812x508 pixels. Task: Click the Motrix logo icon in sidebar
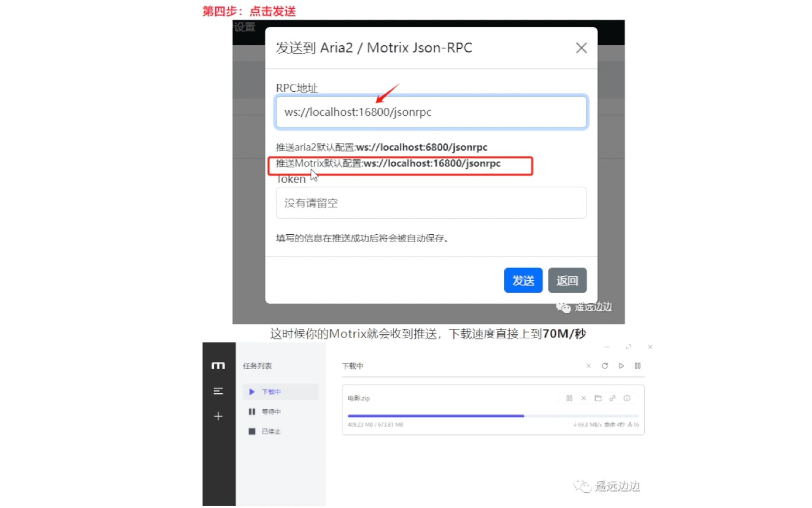(218, 365)
